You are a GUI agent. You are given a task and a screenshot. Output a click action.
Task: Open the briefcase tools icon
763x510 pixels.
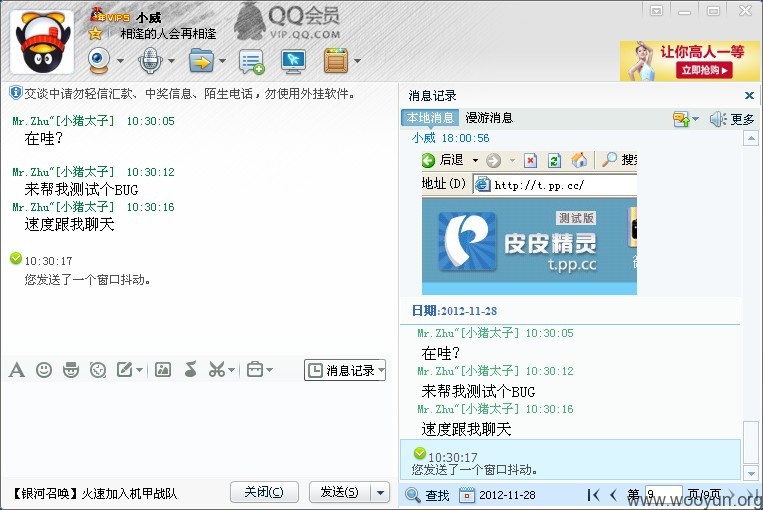click(x=255, y=370)
